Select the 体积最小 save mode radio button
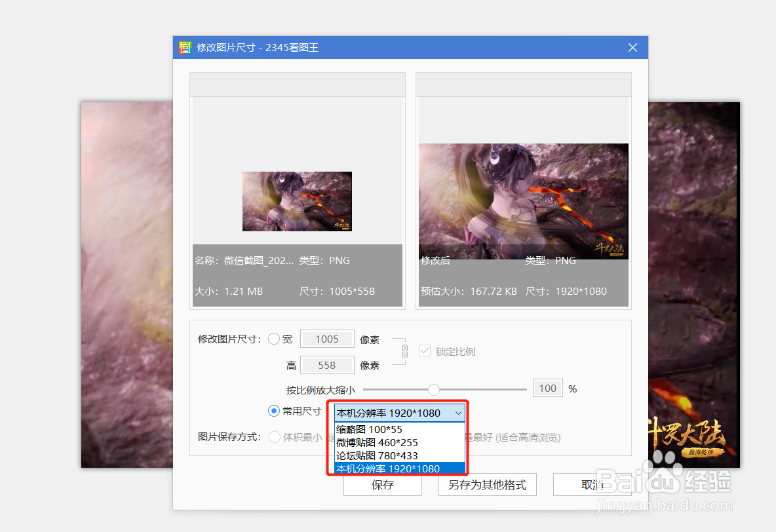This screenshot has height=532, width=776. 275,437
